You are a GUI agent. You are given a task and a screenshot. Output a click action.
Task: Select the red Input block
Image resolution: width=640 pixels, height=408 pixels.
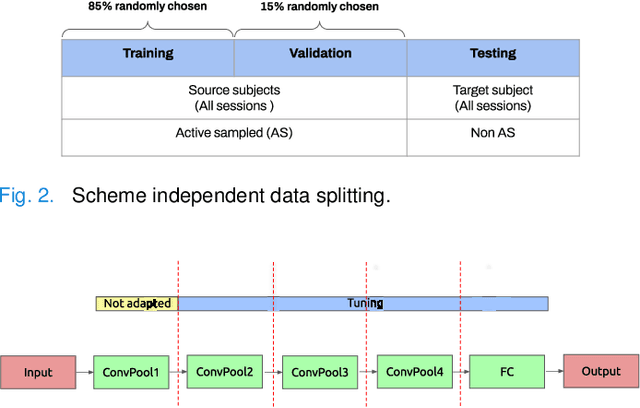click(37, 372)
